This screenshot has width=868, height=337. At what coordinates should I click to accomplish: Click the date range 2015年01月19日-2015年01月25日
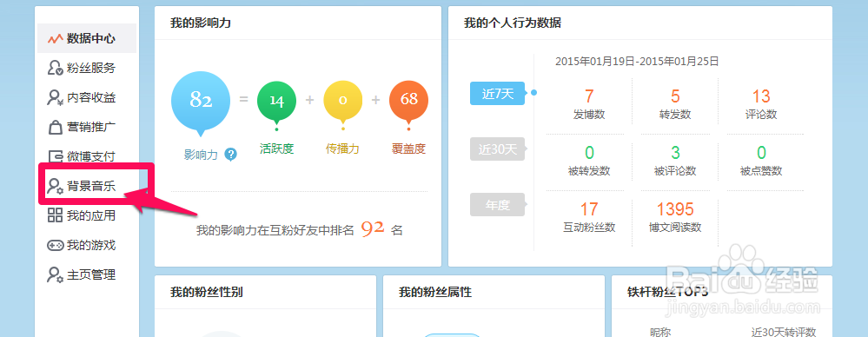[x=637, y=61]
